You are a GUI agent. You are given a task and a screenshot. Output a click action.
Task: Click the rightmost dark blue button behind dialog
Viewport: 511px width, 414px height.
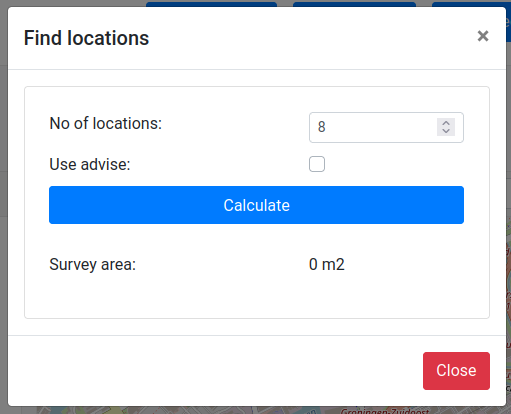[x=471, y=4]
